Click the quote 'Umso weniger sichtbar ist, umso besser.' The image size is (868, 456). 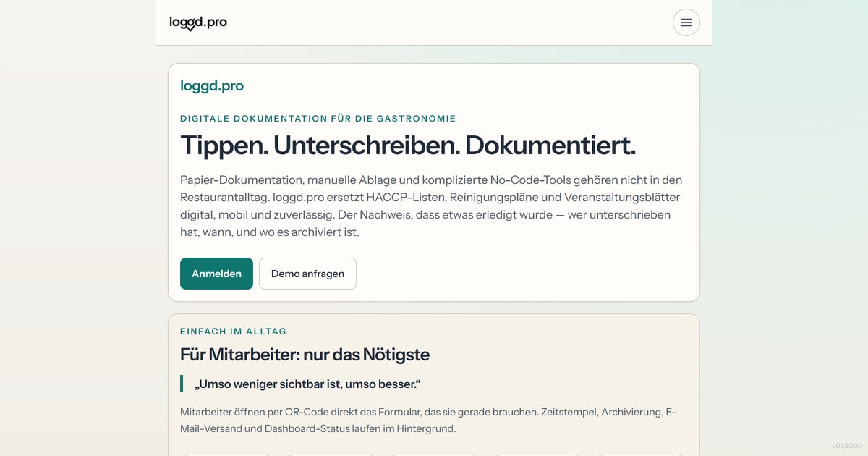(307, 384)
